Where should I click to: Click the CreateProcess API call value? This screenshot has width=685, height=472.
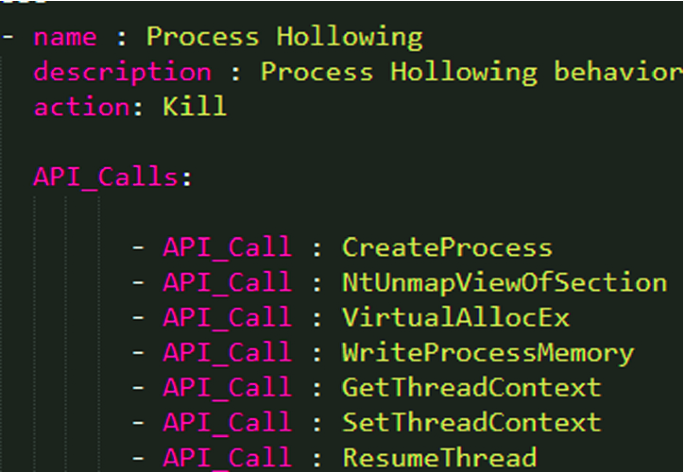tap(446, 248)
